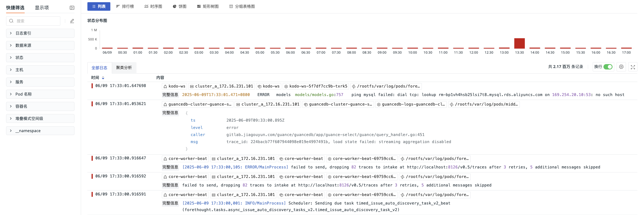Click kodo-ws-5f7df7cc9b-txrk5 pod tag

pyautogui.click(x=316, y=86)
